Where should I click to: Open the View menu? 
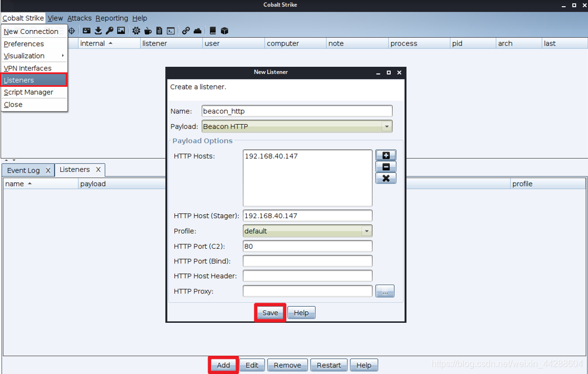tap(56, 18)
